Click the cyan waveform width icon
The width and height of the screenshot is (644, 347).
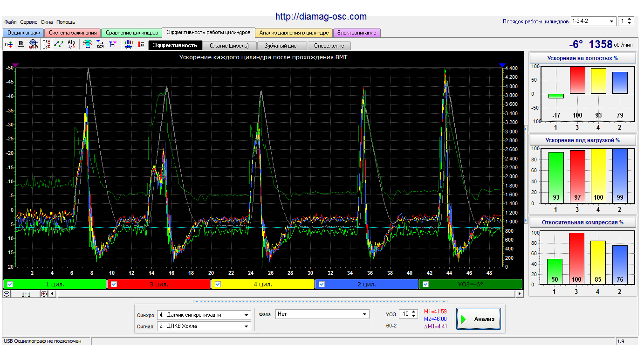(x=87, y=44)
